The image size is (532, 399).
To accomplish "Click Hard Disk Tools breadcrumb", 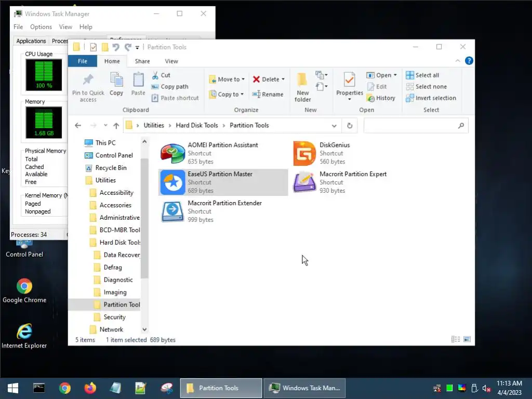I will tap(197, 125).
